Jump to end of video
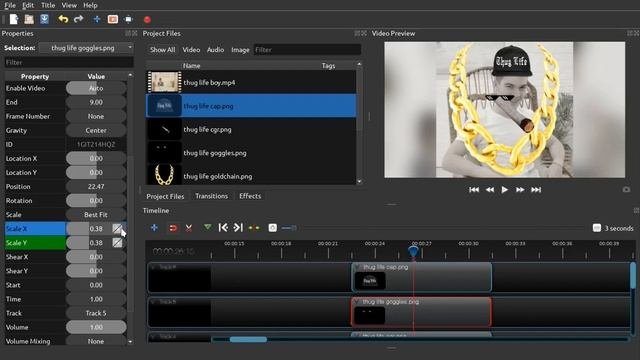 (x=536, y=189)
